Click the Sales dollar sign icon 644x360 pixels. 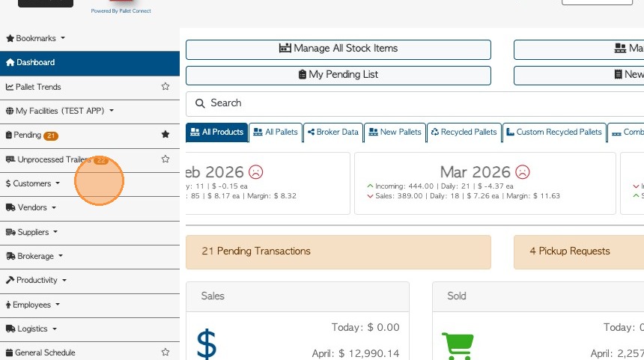[x=207, y=344]
